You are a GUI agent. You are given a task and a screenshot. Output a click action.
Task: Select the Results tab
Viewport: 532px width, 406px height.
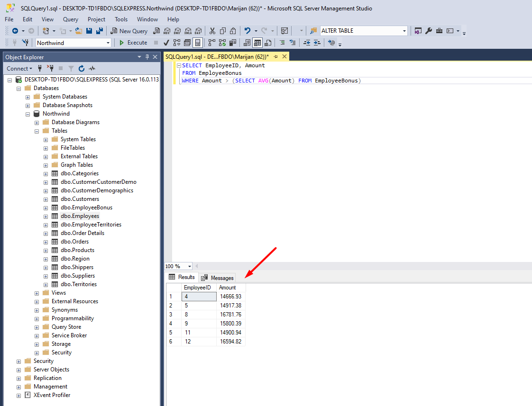tap(182, 277)
